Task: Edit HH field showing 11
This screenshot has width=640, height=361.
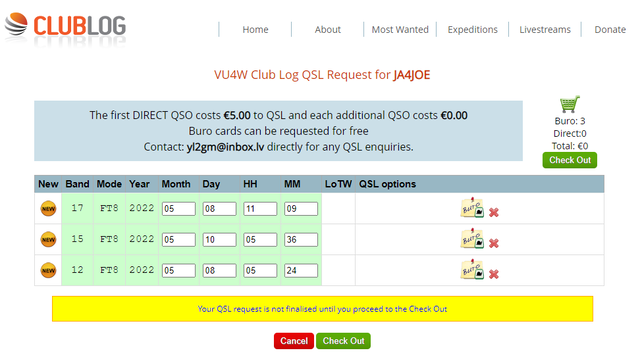Action: [x=260, y=209]
